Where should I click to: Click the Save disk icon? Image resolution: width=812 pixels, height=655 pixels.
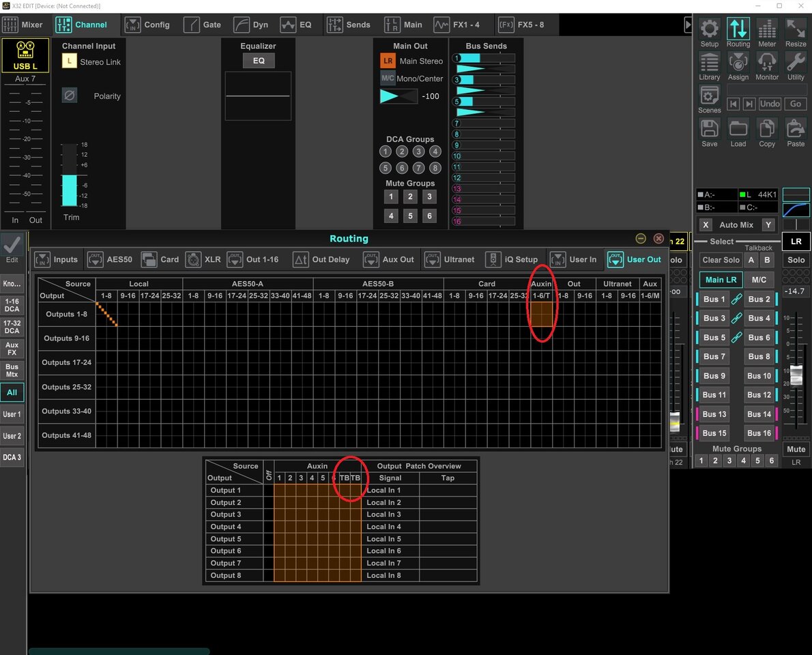coord(710,129)
